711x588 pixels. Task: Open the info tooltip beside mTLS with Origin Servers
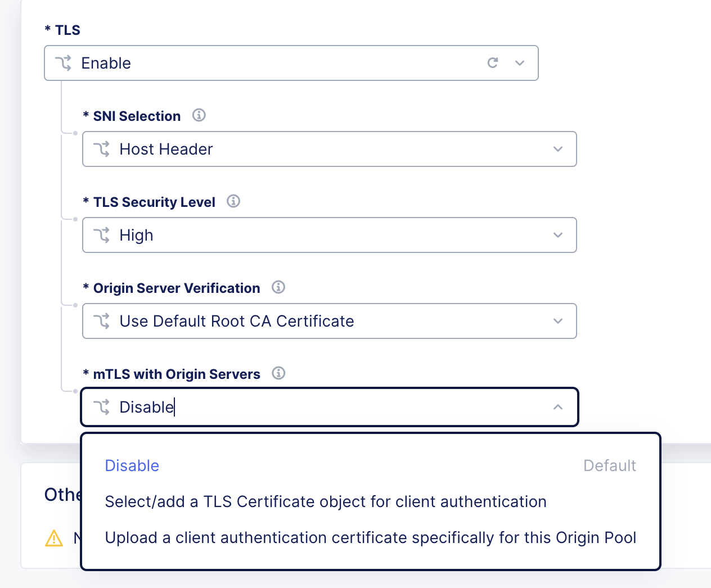tap(278, 373)
